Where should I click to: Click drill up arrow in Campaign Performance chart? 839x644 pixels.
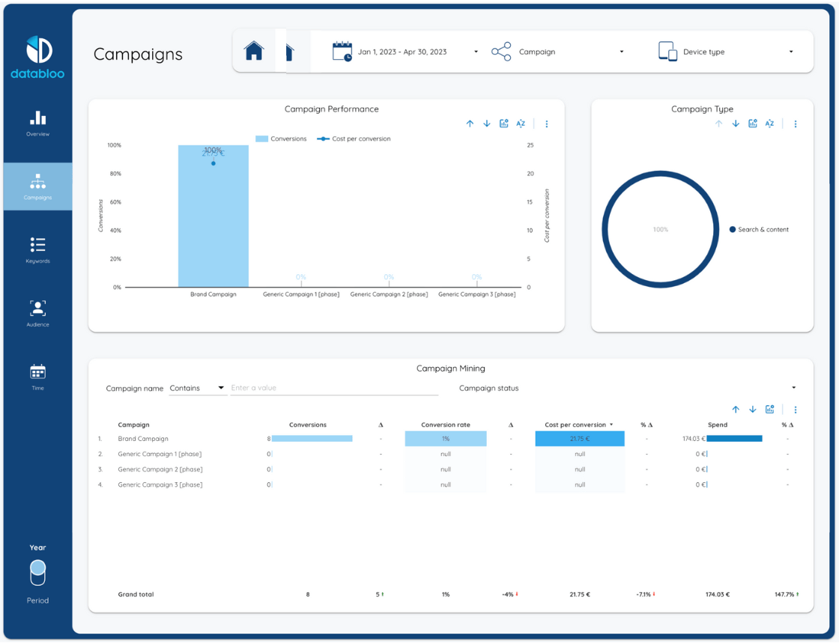pyautogui.click(x=470, y=124)
